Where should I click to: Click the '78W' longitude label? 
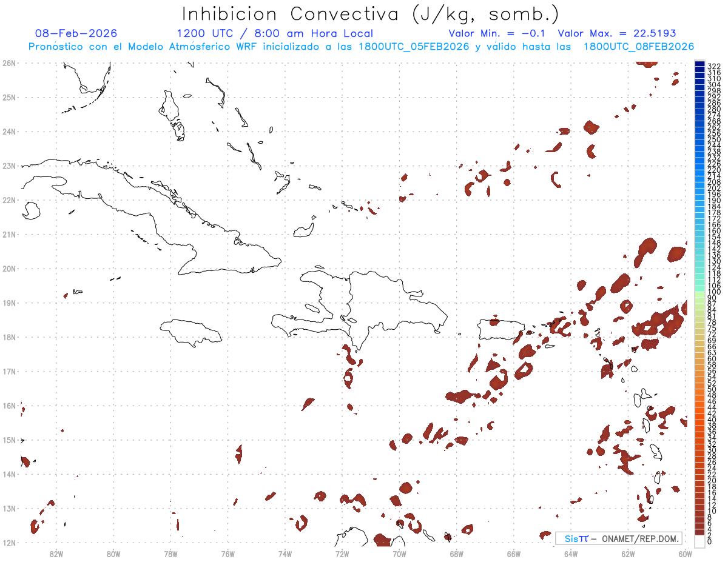coord(170,553)
